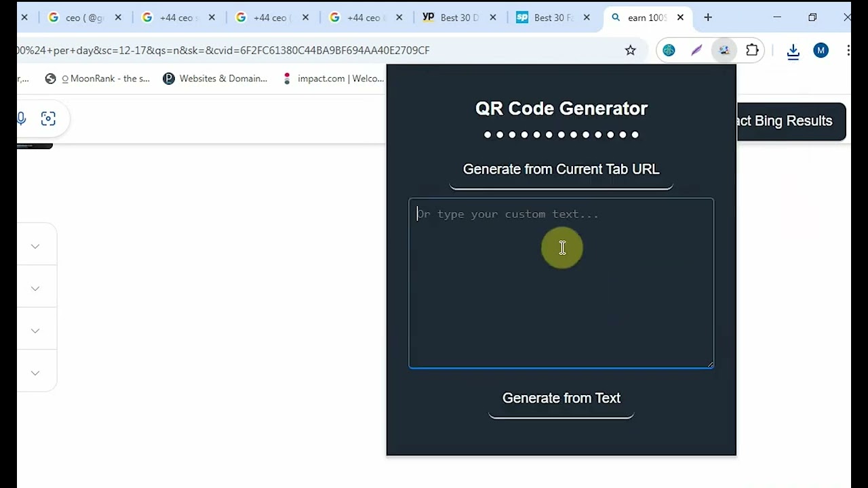
Task: Click the Bing Results button
Action: 791,121
